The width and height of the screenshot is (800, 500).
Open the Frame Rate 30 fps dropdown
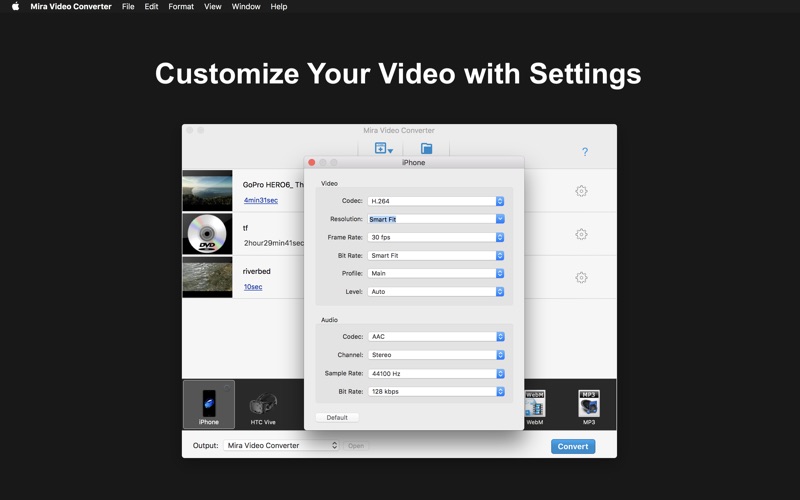pos(436,237)
